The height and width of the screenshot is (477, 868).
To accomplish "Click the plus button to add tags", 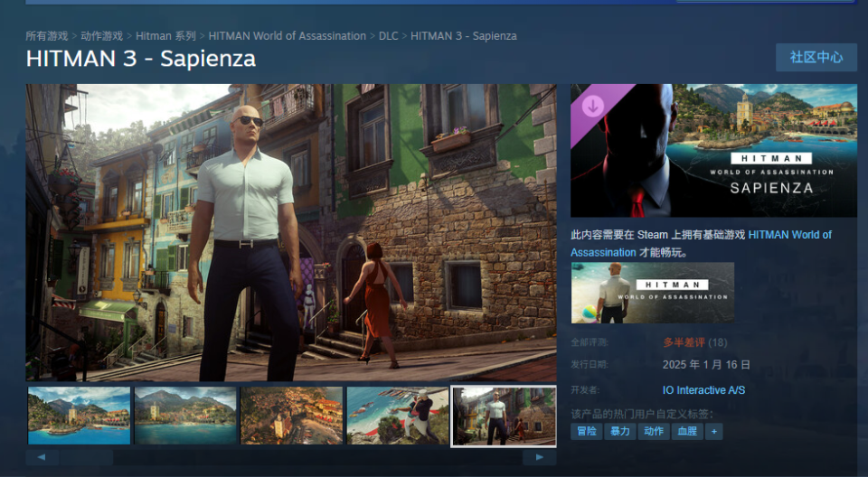I will coord(714,431).
